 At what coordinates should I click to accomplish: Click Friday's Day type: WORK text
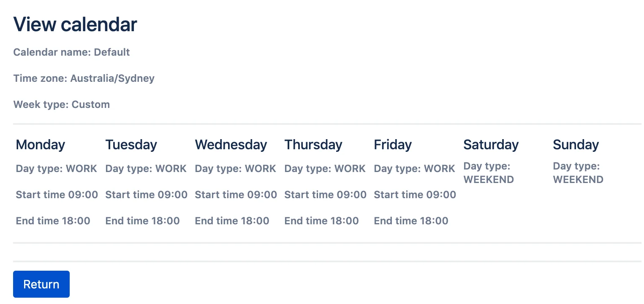pyautogui.click(x=415, y=169)
